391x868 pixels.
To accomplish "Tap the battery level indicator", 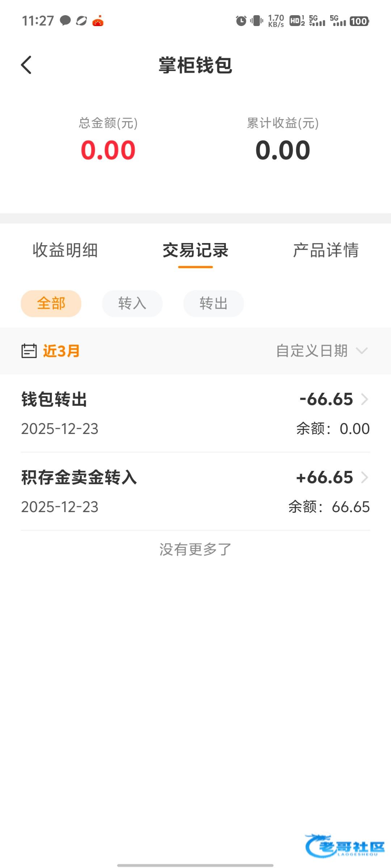I will (359, 21).
